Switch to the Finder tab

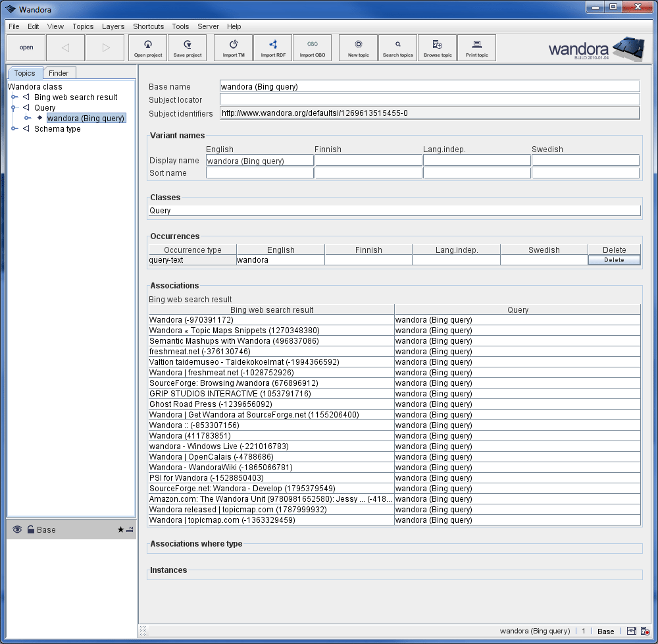click(59, 73)
